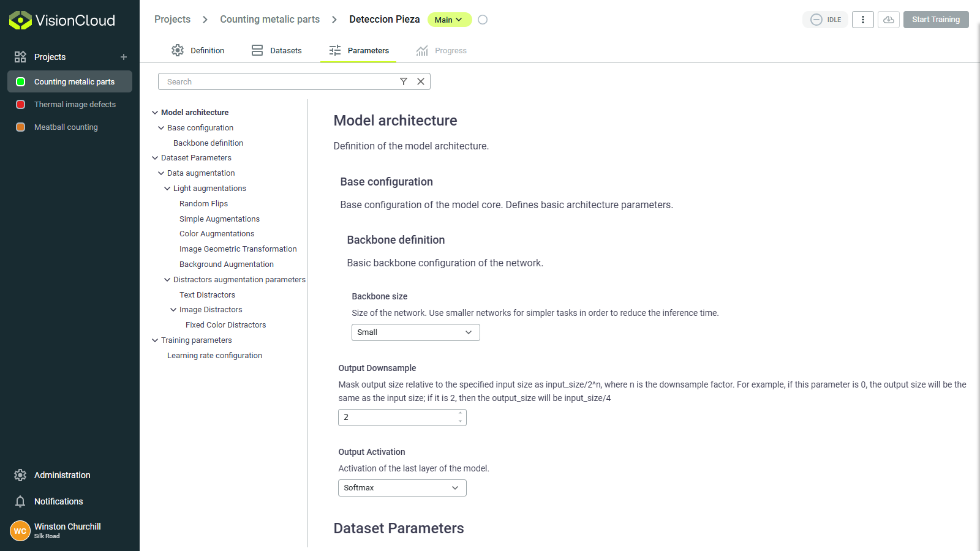Navigate to Projects via breadcrumb link
980x551 pixels.
pyautogui.click(x=172, y=19)
